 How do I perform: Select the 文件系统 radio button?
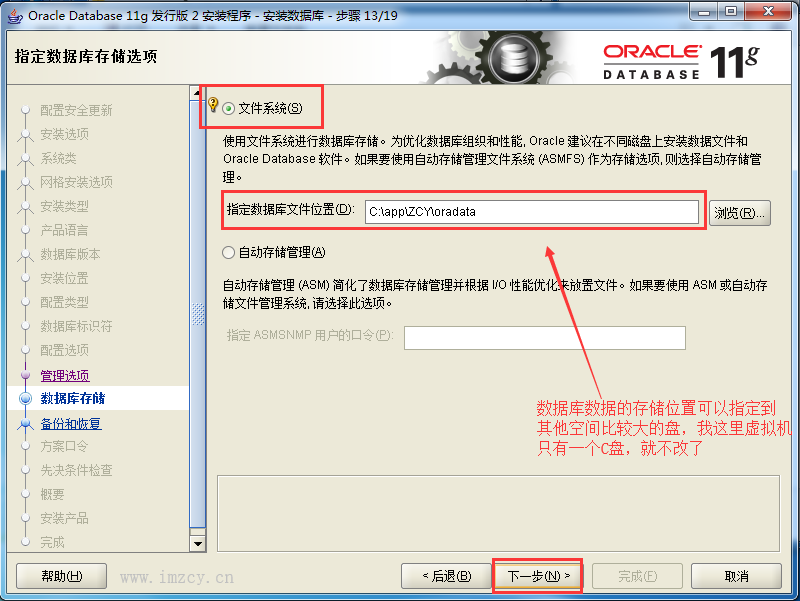point(228,109)
